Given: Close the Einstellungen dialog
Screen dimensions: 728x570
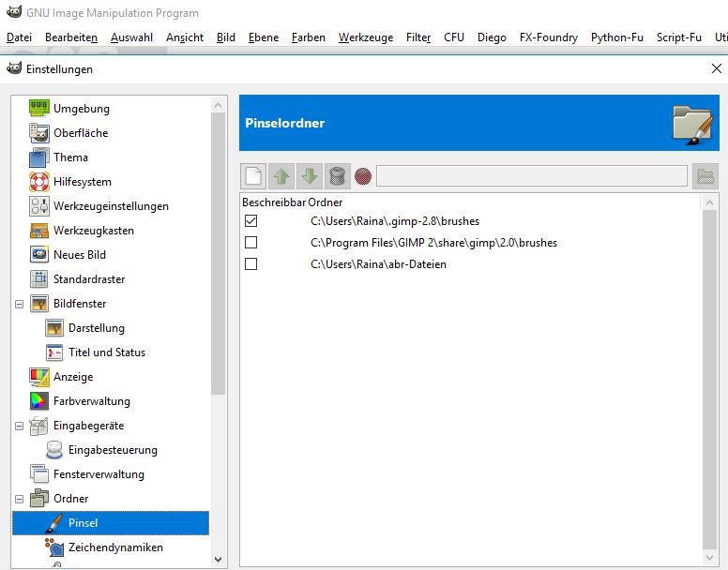Looking at the screenshot, I should pos(717,68).
